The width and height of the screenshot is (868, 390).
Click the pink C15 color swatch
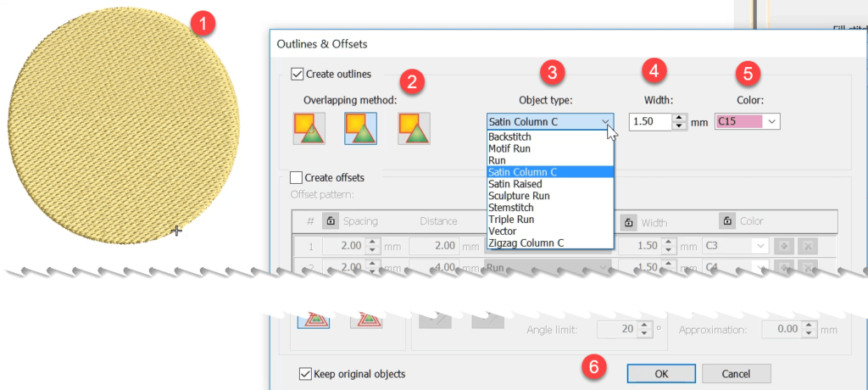point(737,122)
